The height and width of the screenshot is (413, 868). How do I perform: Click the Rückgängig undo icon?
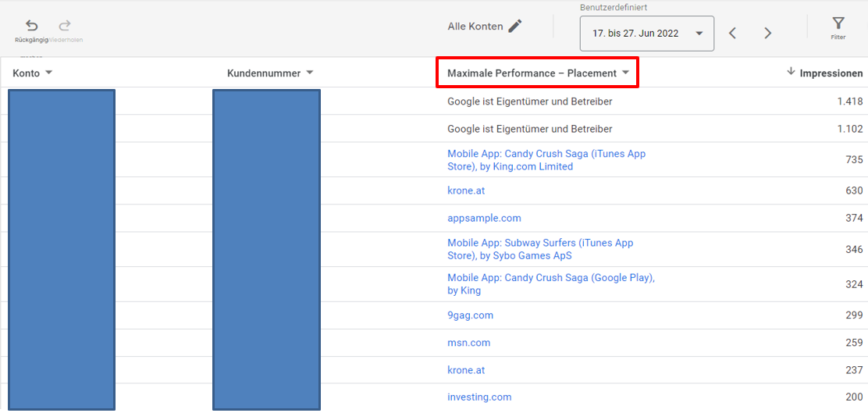click(x=31, y=26)
